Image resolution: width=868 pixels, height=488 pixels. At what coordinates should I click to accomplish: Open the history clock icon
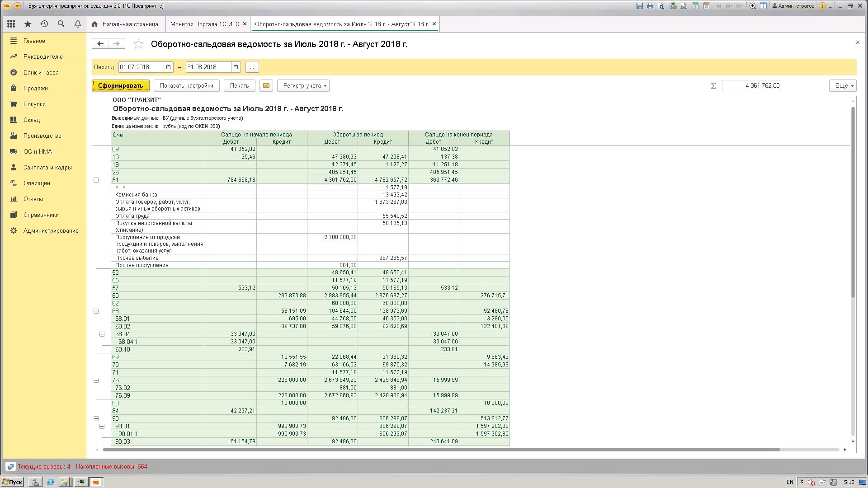tap(44, 24)
